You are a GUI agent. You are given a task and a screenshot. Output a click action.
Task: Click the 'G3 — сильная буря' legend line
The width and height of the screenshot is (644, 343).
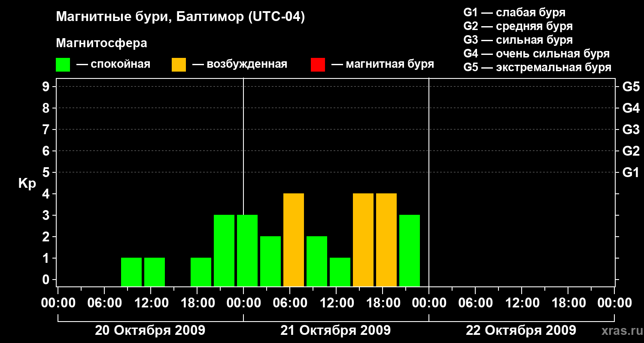coord(518,40)
